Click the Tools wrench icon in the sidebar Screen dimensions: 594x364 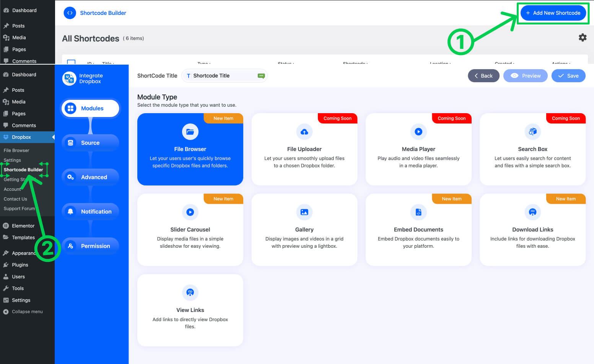[x=6, y=288]
